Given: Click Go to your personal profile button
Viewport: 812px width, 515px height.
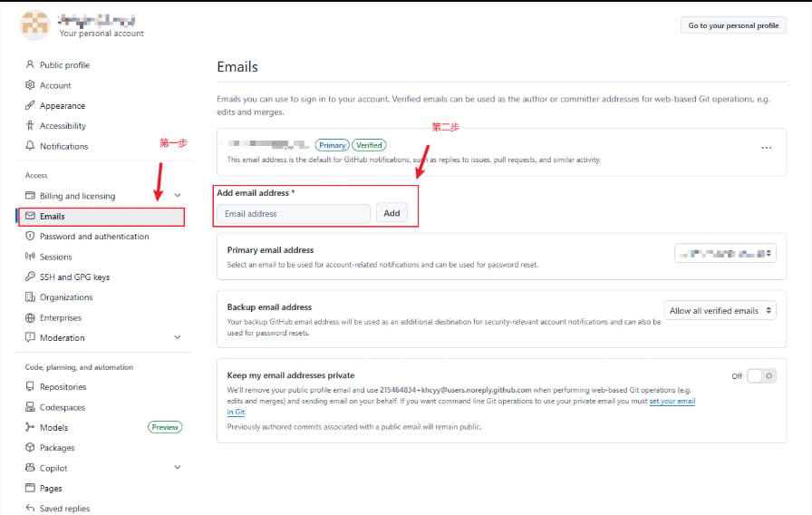Looking at the screenshot, I should tap(733, 25).
